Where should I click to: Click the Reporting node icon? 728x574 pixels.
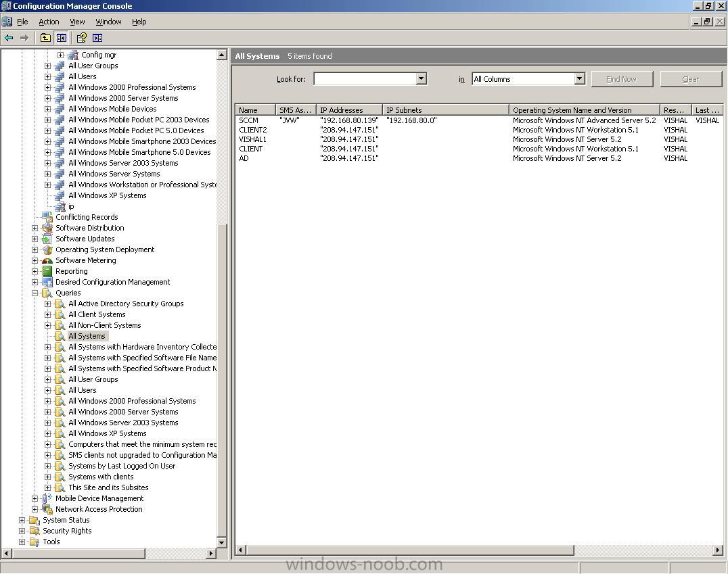click(47, 271)
